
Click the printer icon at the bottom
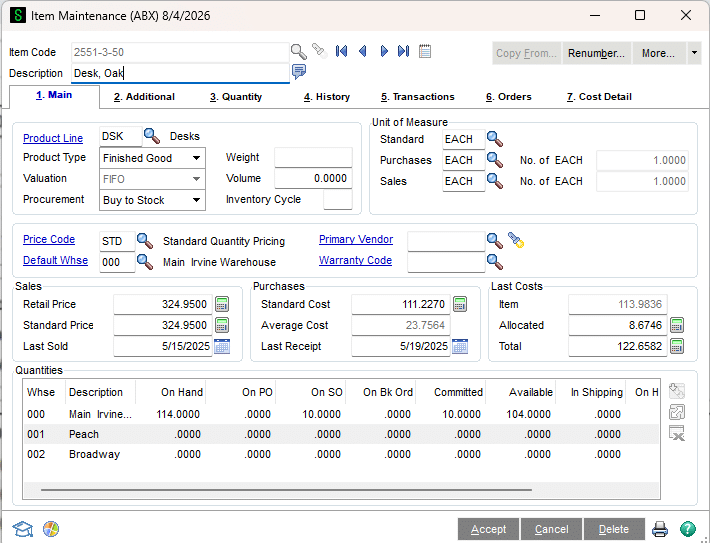coord(660,529)
